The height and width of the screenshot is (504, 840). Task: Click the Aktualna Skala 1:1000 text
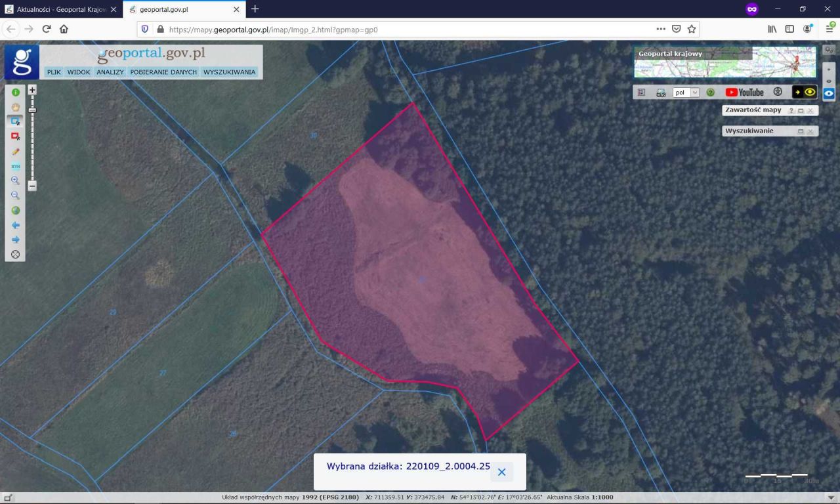click(580, 497)
